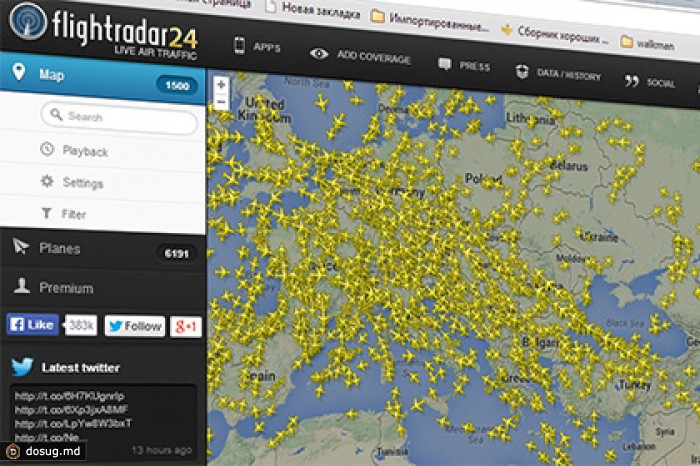The width and height of the screenshot is (700, 466).
Task: Click the 383k like count bubble
Action: pos(81,325)
